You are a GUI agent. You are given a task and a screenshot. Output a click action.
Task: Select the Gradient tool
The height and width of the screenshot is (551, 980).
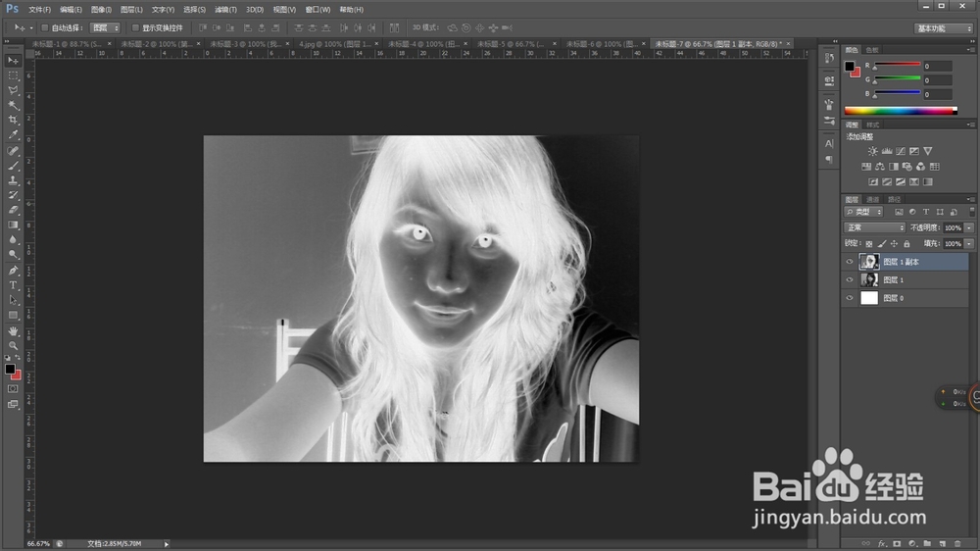coord(13,225)
